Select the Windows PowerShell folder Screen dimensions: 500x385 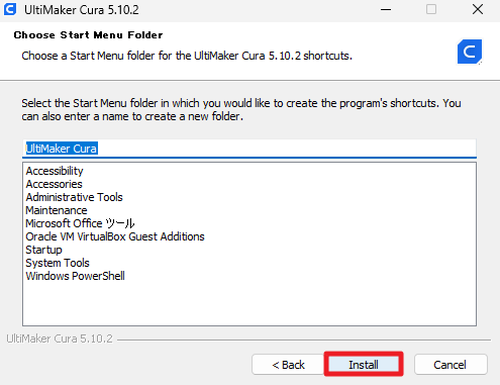click(x=75, y=276)
